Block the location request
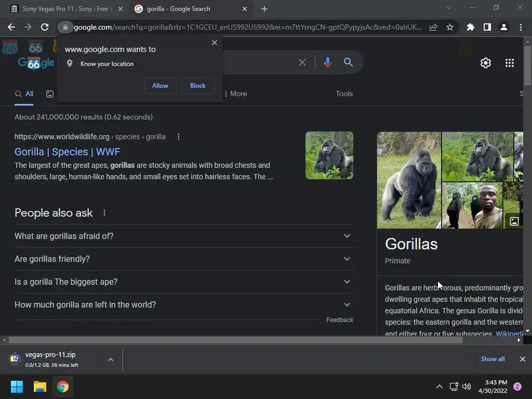 [x=198, y=86]
